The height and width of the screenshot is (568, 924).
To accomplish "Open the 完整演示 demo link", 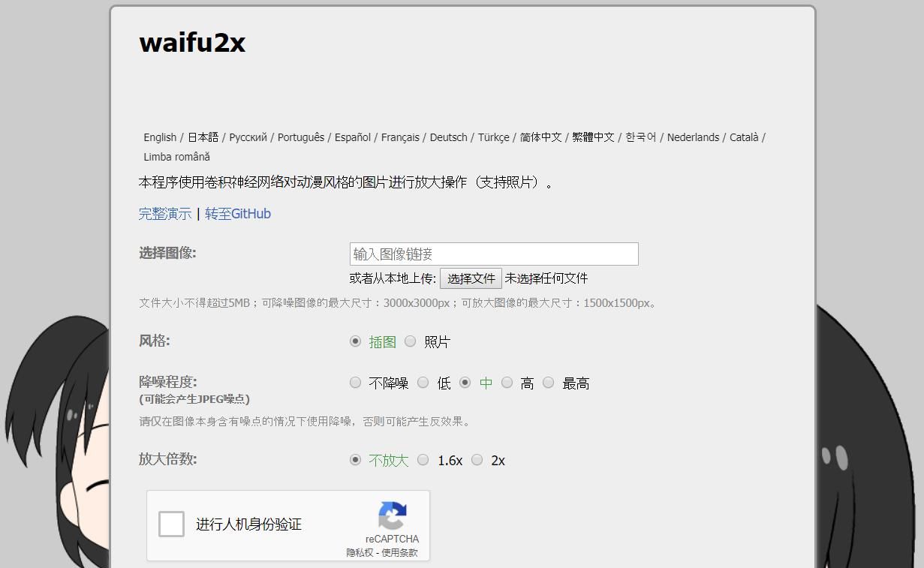I will pyautogui.click(x=164, y=214).
